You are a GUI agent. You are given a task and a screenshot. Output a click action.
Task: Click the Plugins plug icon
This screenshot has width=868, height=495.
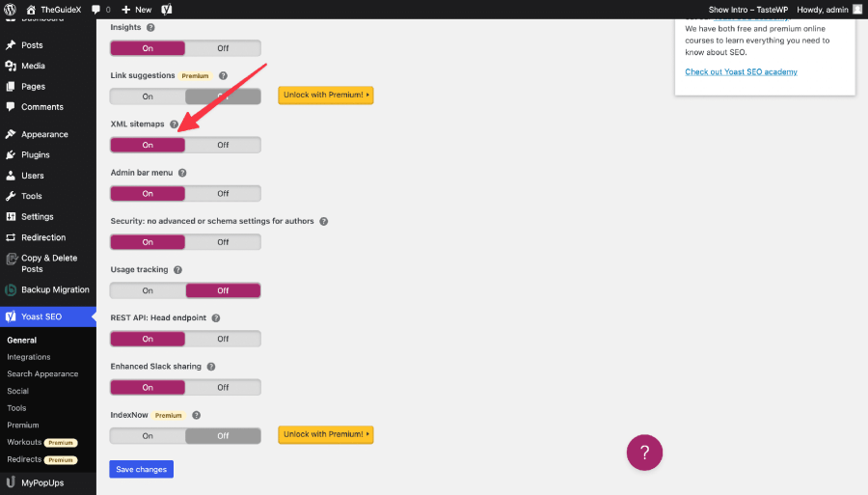[11, 154]
